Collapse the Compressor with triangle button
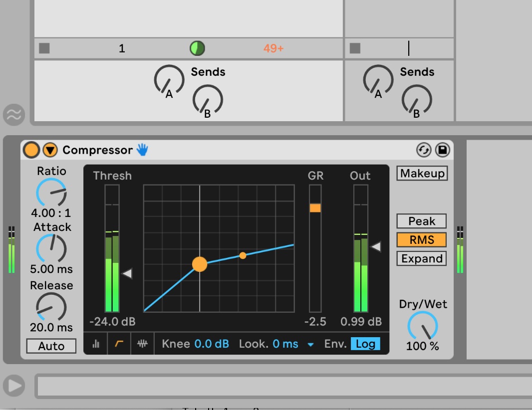532x410 pixels. coord(50,150)
